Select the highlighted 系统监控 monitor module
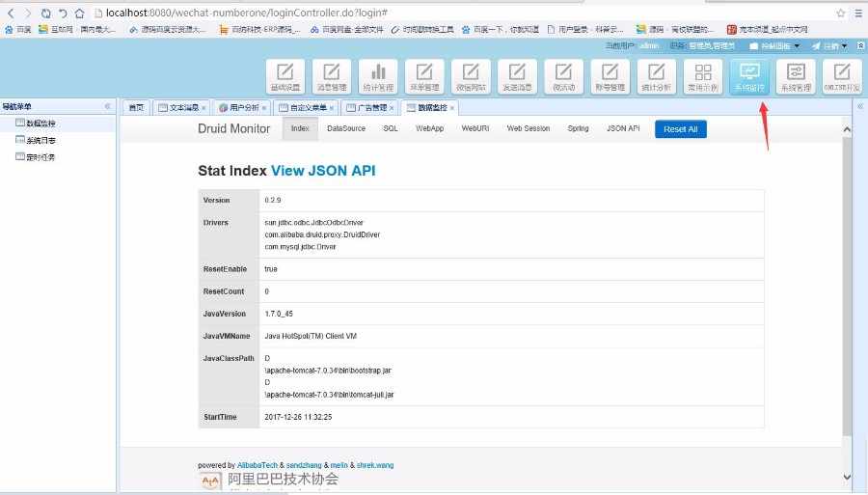 (x=749, y=76)
